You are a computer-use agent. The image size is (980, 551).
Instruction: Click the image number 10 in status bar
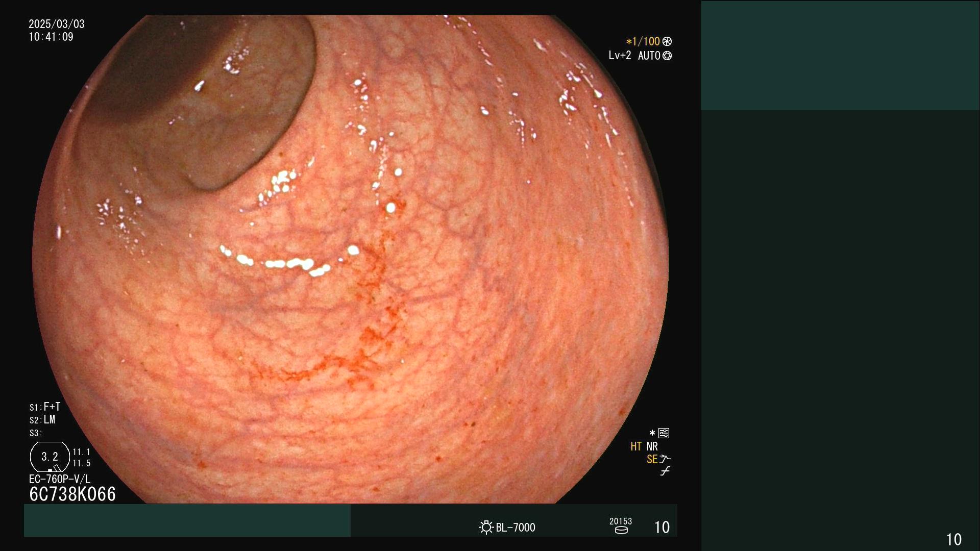pyautogui.click(x=662, y=527)
